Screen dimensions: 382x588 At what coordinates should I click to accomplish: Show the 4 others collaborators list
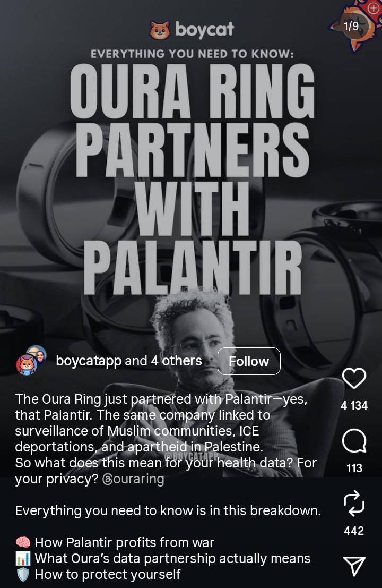(x=176, y=361)
